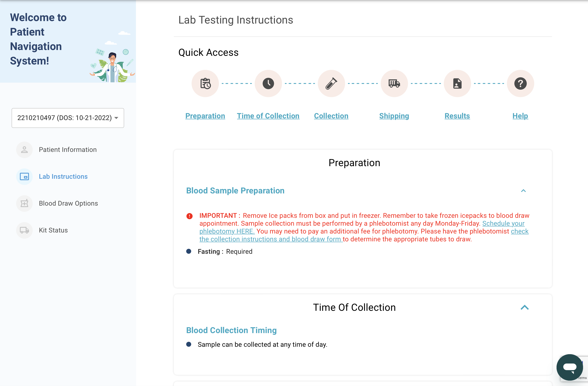The image size is (588, 386).
Task: Click the Time of Collection text link
Action: tap(268, 116)
